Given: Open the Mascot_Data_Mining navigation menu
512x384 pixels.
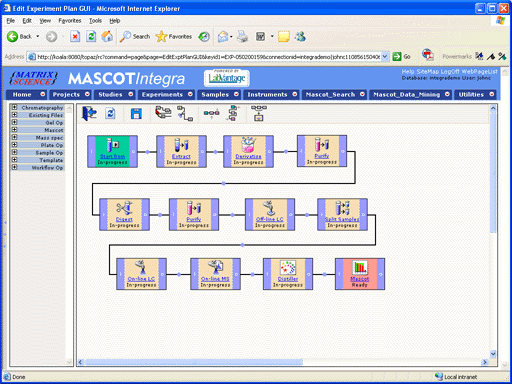Looking at the screenshot, I should pos(411,95).
